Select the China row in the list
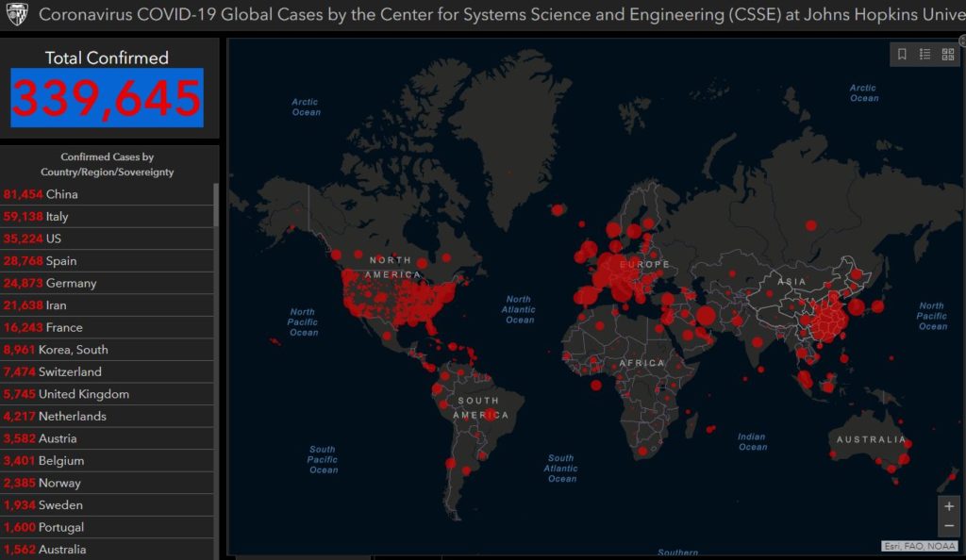The image size is (966, 560). pos(108,194)
